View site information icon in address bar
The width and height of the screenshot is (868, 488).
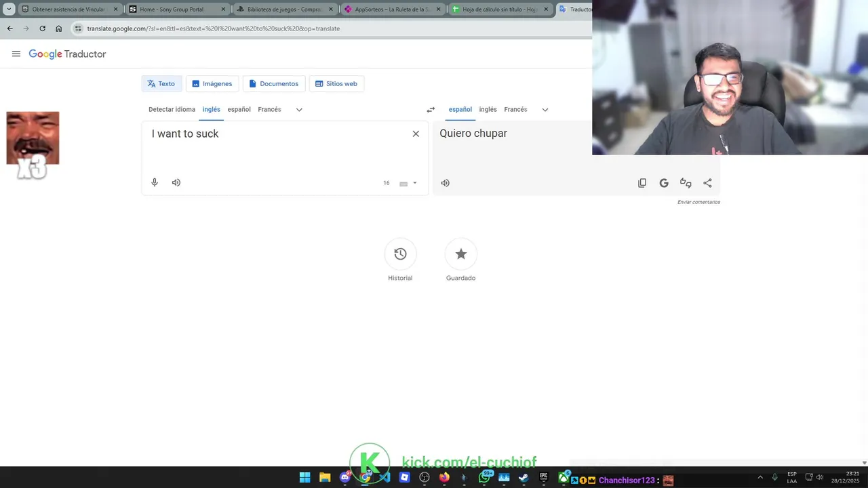[x=79, y=28]
